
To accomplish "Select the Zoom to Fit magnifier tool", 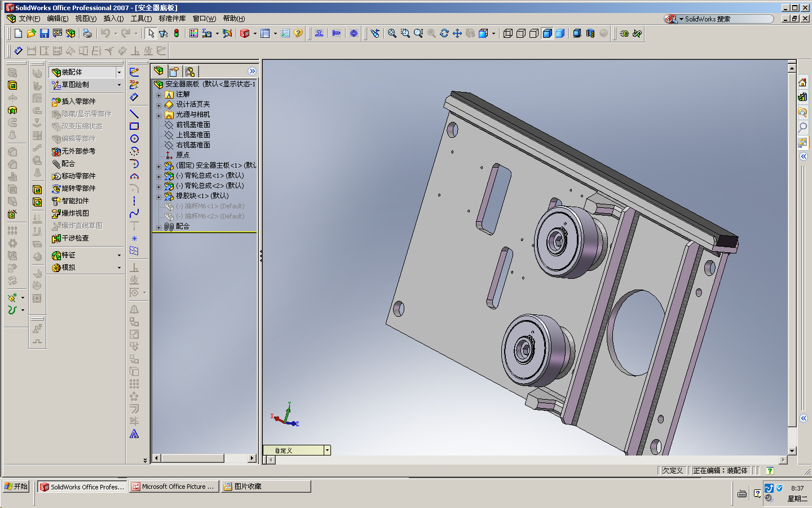I will (x=392, y=34).
